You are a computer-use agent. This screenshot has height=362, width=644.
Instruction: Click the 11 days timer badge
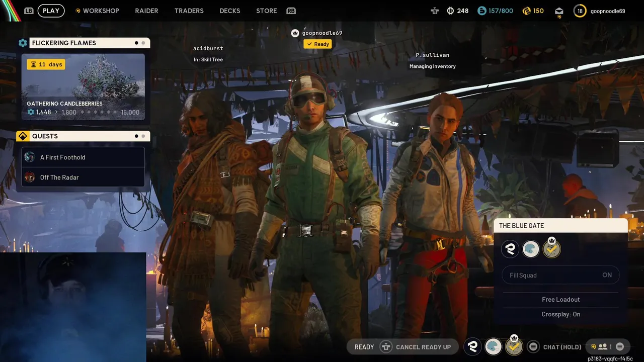[46, 64]
